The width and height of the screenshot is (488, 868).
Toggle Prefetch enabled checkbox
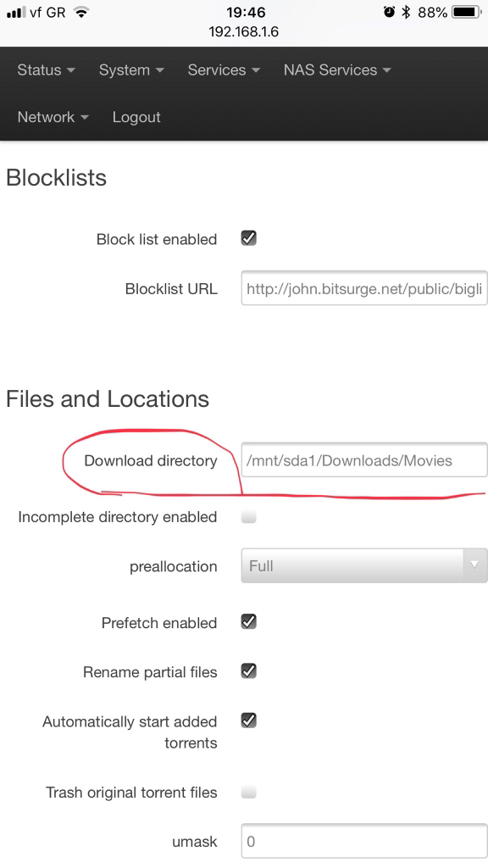click(249, 621)
